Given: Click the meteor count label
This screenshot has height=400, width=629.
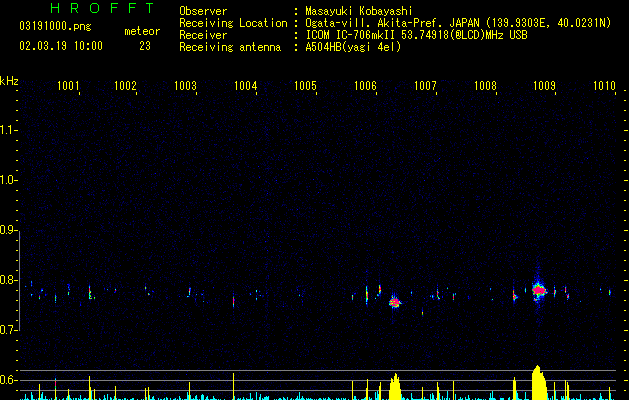Looking at the screenshot, I should [142, 31].
